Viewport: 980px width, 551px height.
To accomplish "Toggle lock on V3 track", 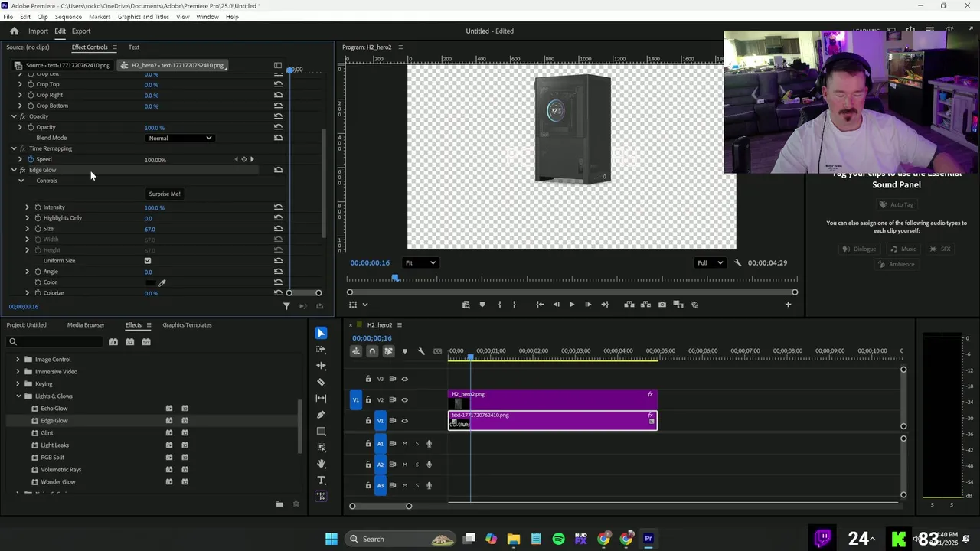I will [368, 379].
